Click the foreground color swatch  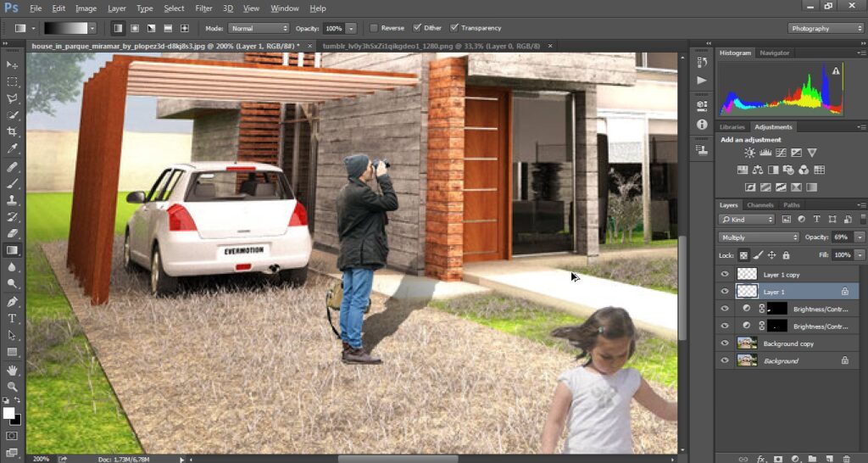pos(9,413)
